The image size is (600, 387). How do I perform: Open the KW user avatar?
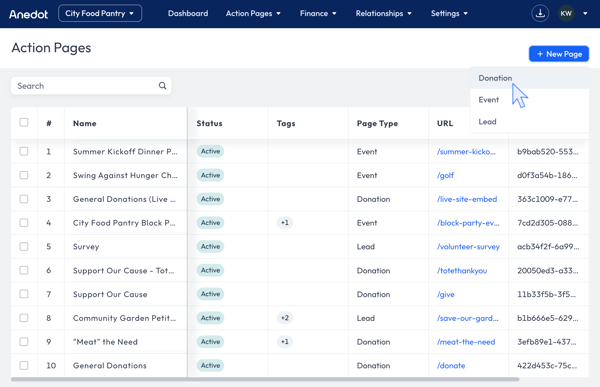[x=566, y=13]
